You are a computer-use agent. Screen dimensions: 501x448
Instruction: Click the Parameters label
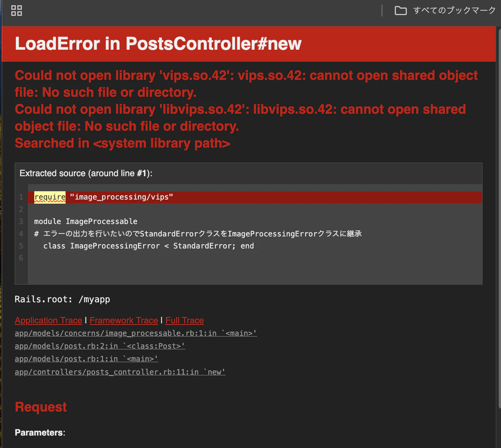click(x=40, y=433)
